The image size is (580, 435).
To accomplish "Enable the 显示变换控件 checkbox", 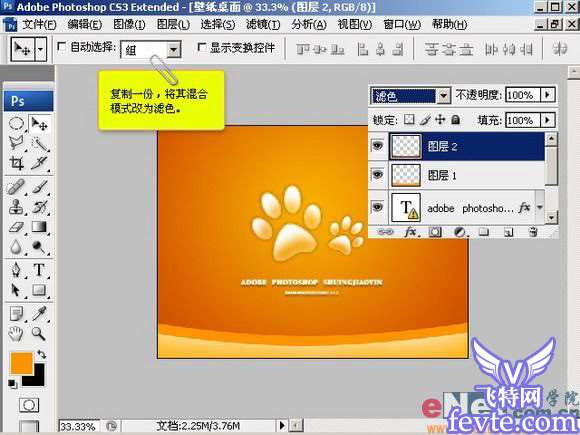I will [202, 47].
